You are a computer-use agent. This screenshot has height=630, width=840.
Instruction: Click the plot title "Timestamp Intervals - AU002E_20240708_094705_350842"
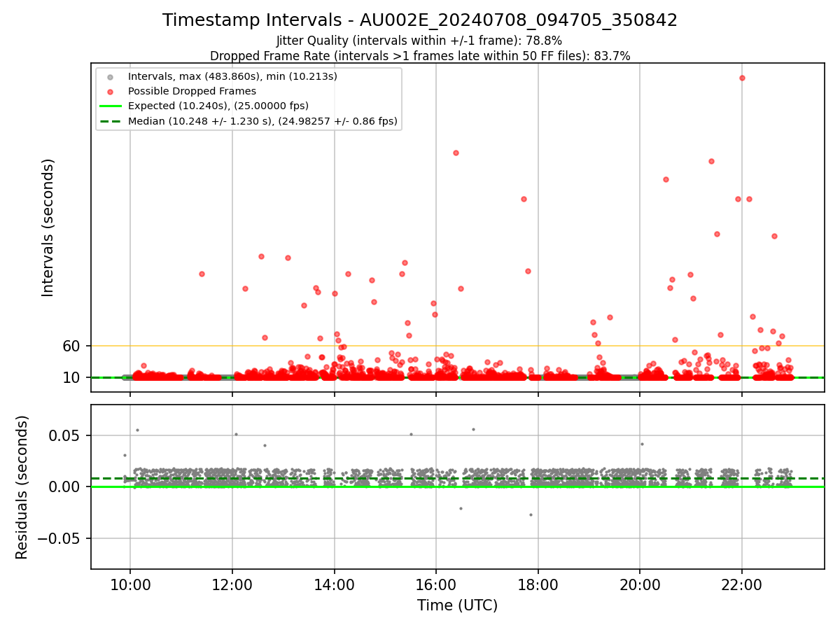[x=420, y=20]
